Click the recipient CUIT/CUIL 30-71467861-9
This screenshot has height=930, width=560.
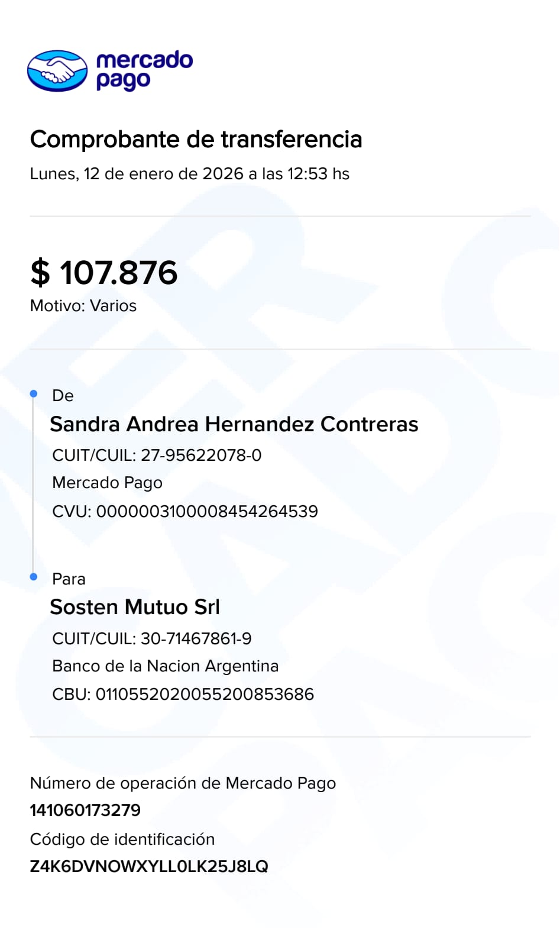152,638
